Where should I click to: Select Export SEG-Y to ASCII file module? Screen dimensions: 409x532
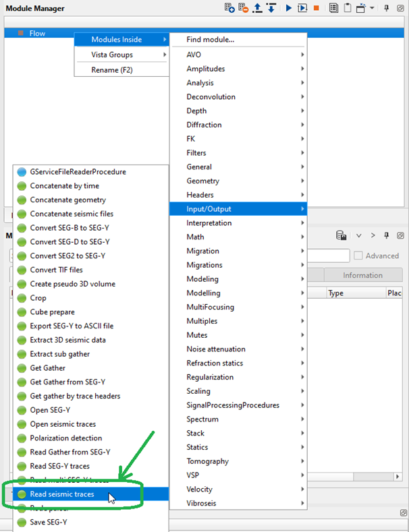[90, 326]
